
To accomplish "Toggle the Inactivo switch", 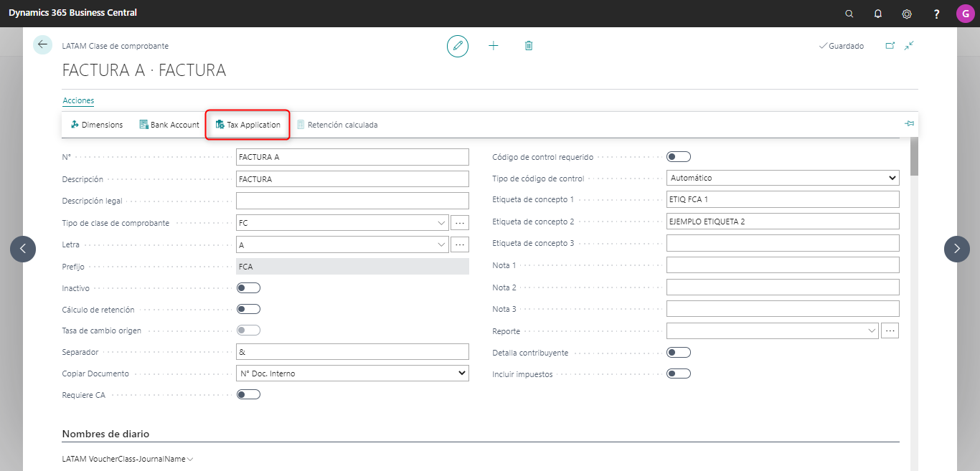I will pos(248,287).
